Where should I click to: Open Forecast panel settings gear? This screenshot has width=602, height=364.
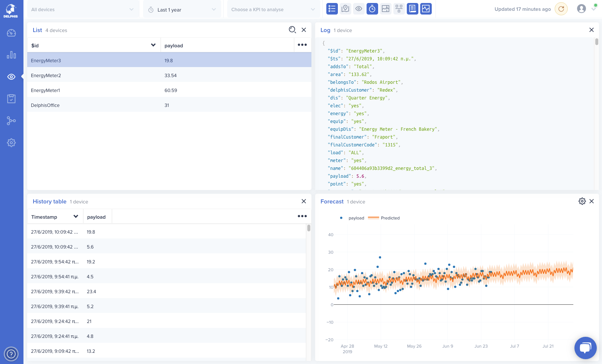tap(582, 201)
